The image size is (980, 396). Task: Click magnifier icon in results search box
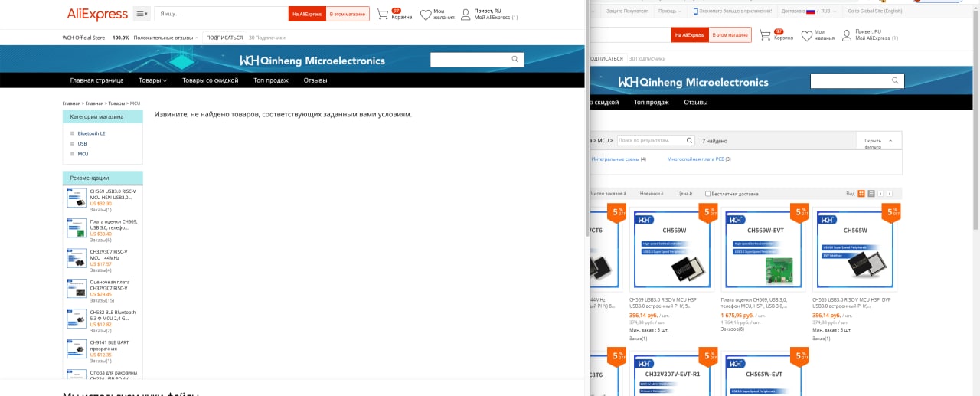click(689, 141)
